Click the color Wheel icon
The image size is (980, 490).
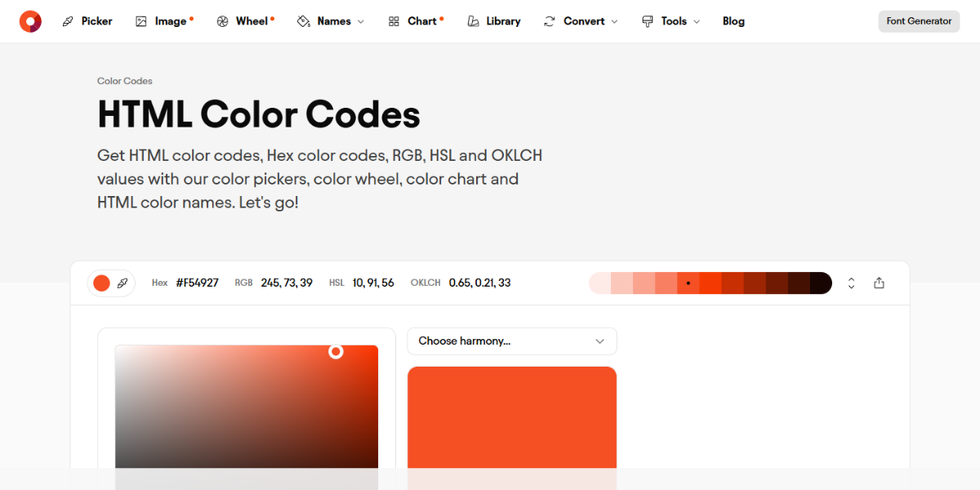(x=220, y=20)
